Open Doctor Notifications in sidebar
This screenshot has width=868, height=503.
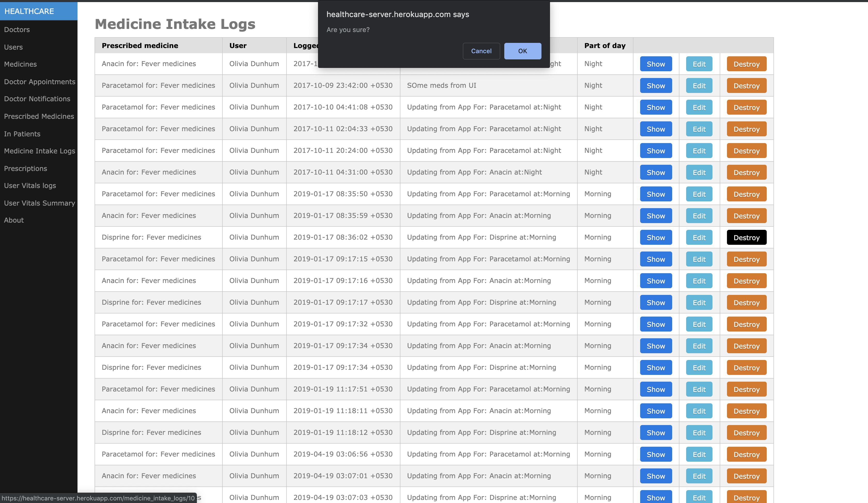[37, 99]
